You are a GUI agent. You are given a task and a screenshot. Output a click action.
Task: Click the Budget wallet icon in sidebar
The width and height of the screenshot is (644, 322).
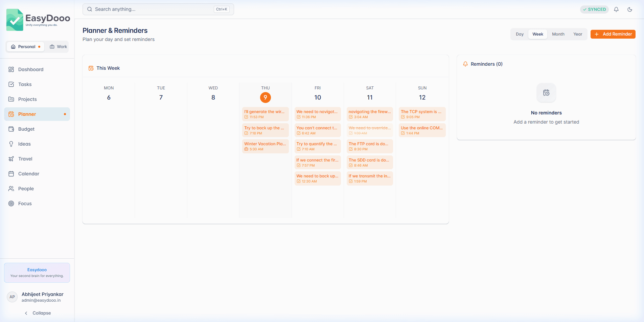[x=11, y=129]
